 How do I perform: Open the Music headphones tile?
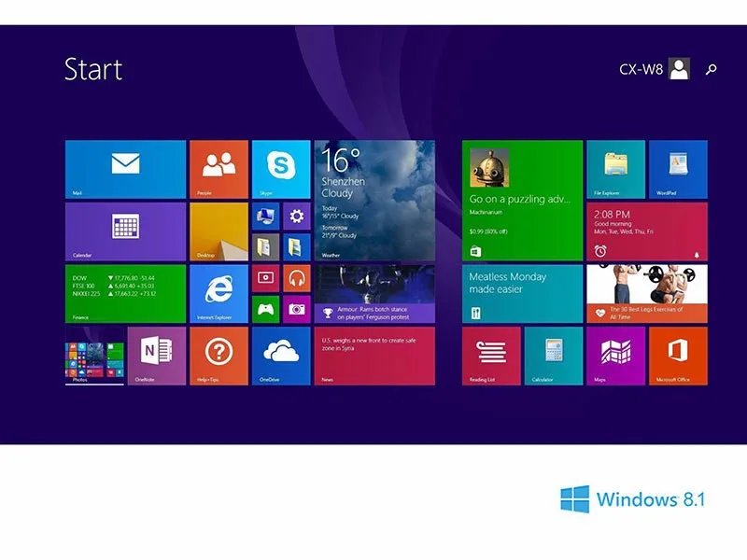297,278
